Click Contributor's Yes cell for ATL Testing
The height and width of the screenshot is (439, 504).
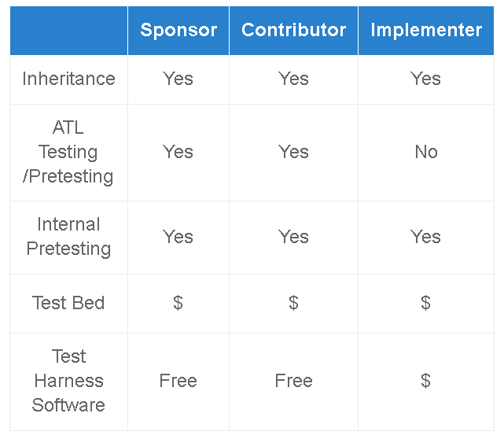(293, 152)
